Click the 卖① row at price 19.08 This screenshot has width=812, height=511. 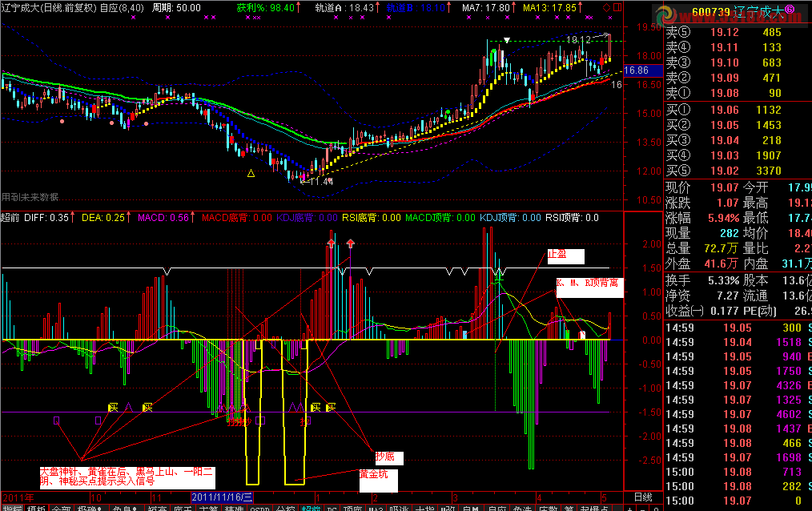738,93
